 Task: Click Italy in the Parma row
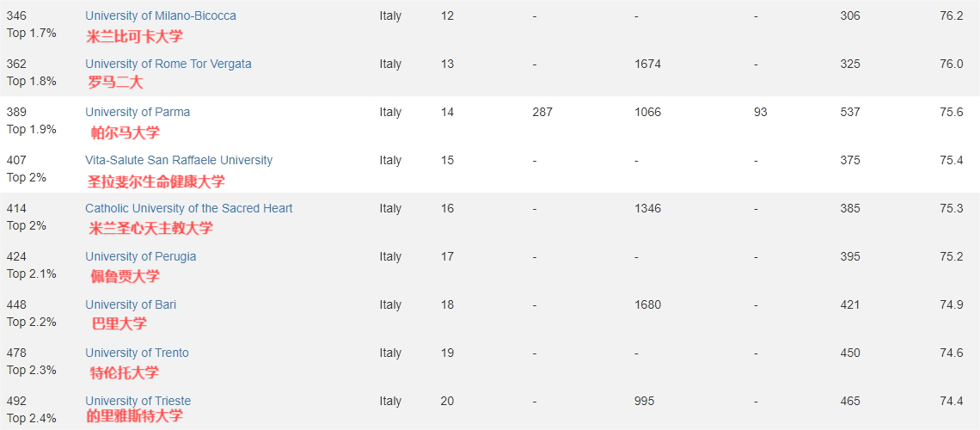click(390, 112)
